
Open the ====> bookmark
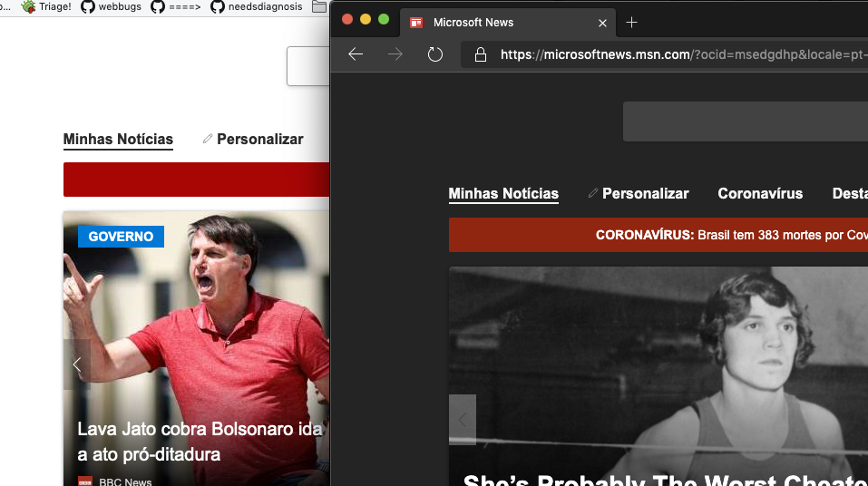[x=175, y=6]
